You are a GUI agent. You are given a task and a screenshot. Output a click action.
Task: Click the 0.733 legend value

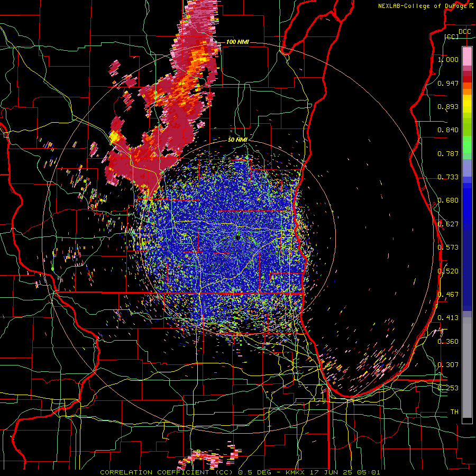click(x=448, y=177)
